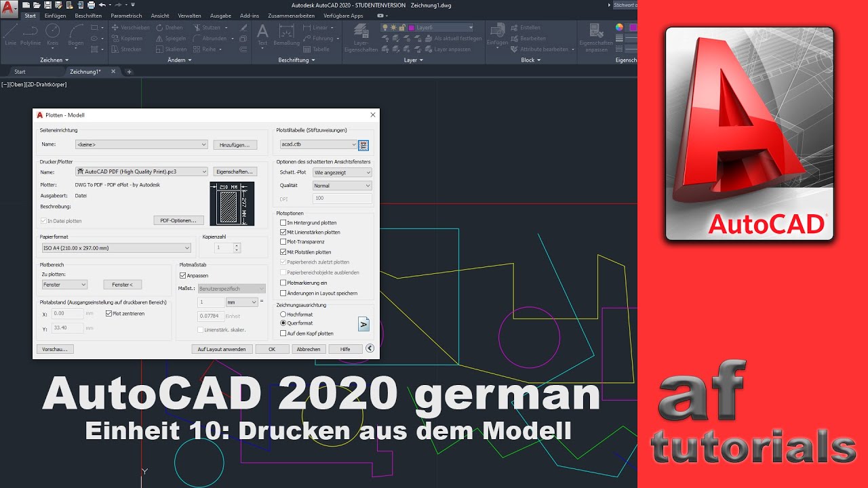This screenshot has width=868, height=488.
Task: Select the Polylinie tool
Action: pyautogui.click(x=31, y=35)
